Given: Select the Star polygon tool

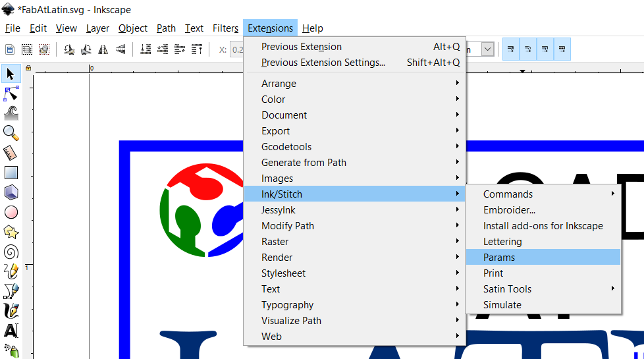Looking at the screenshot, I should click(x=11, y=232).
